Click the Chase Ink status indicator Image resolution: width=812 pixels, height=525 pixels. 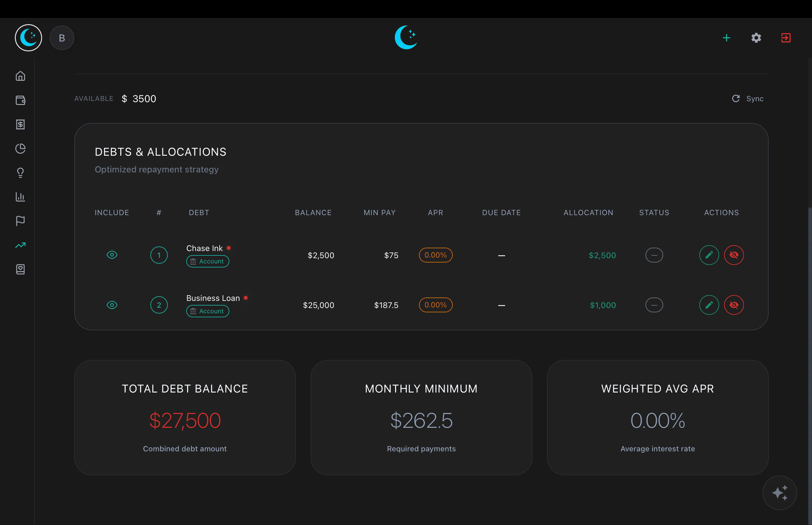[654, 255]
